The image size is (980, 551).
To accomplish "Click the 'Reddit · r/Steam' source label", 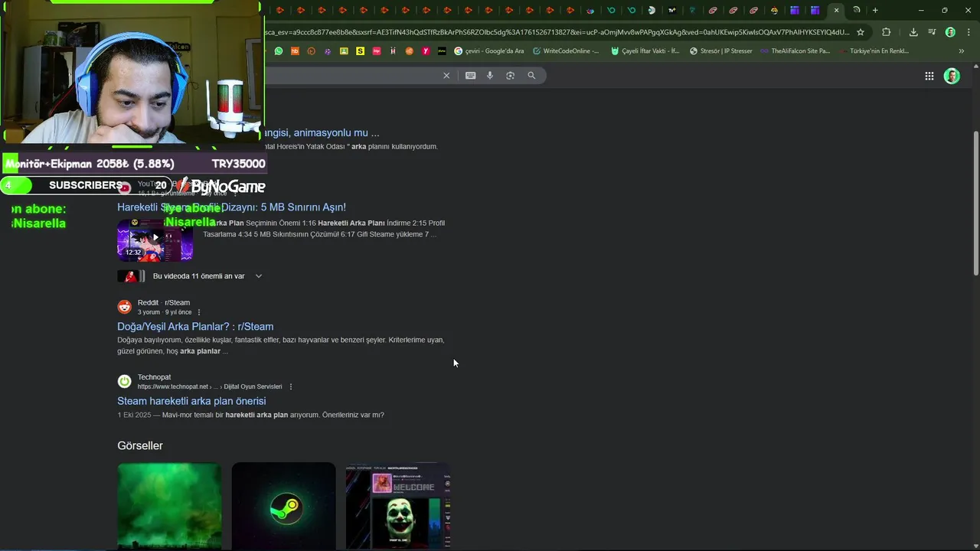I will 164,302.
